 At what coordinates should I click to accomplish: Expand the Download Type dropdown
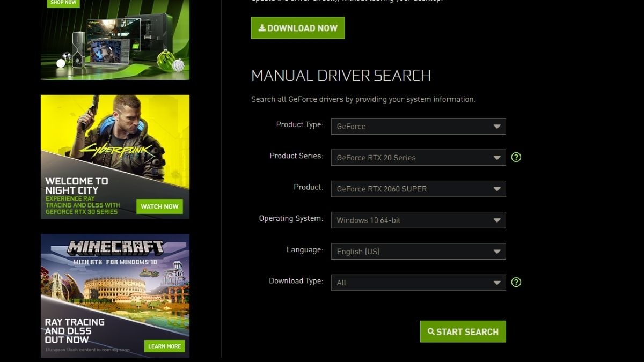[x=418, y=282]
